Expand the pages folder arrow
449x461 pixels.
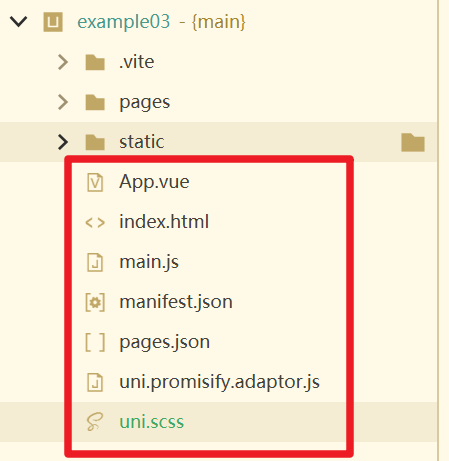pos(63,102)
